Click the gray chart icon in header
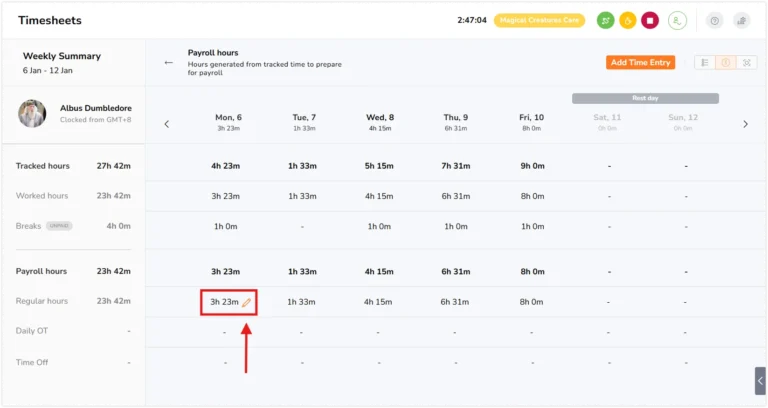Viewport: 768px width, 408px height. [742, 21]
